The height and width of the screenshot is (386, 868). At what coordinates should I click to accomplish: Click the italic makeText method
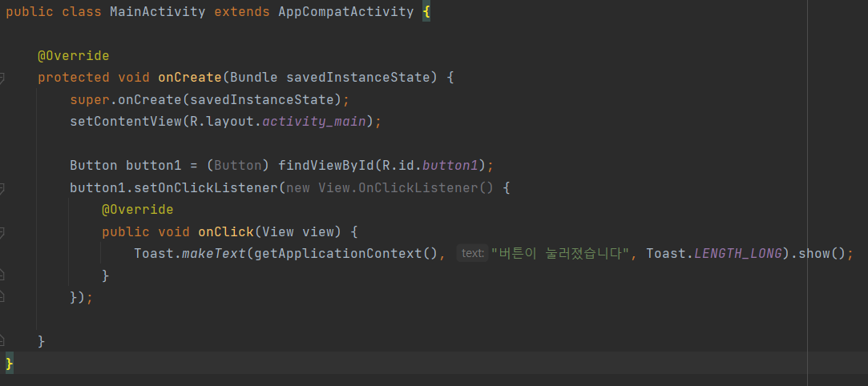(214, 253)
